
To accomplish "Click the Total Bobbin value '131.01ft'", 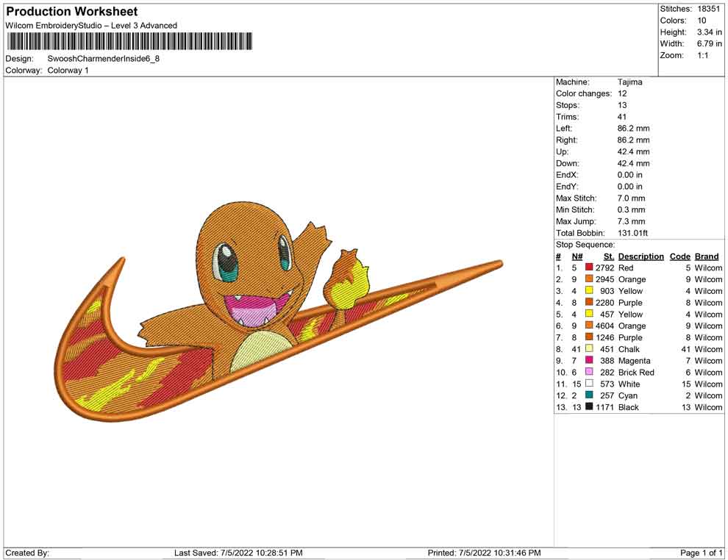I will tap(633, 233).
